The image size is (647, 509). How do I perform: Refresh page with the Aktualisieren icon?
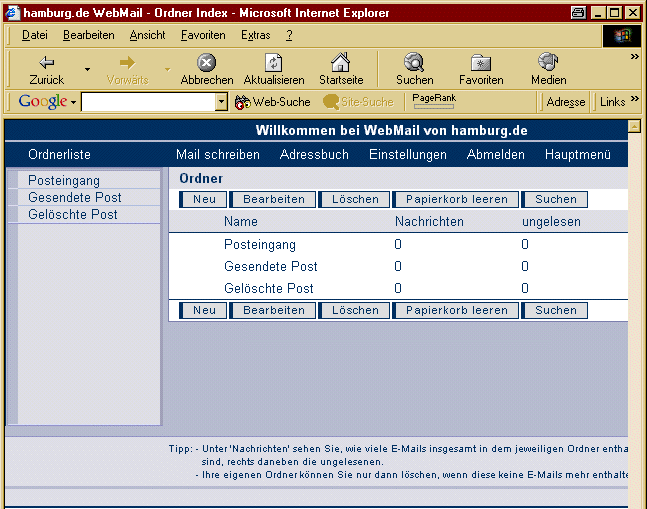point(273,62)
